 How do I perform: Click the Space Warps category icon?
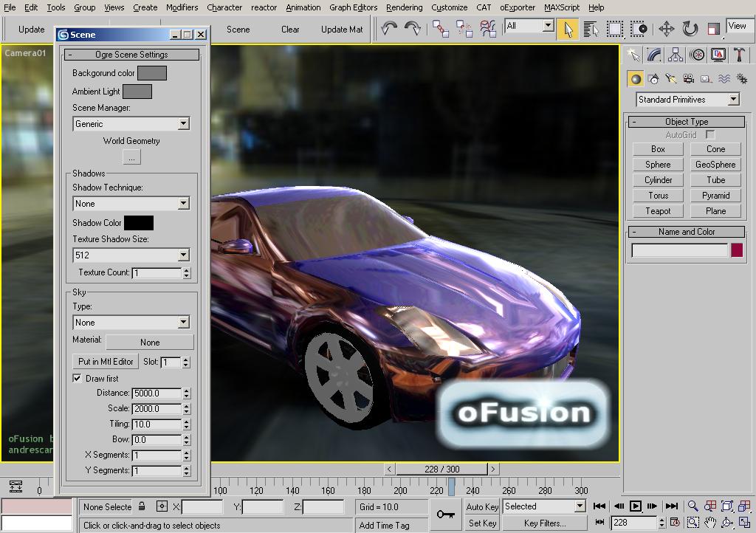724,79
